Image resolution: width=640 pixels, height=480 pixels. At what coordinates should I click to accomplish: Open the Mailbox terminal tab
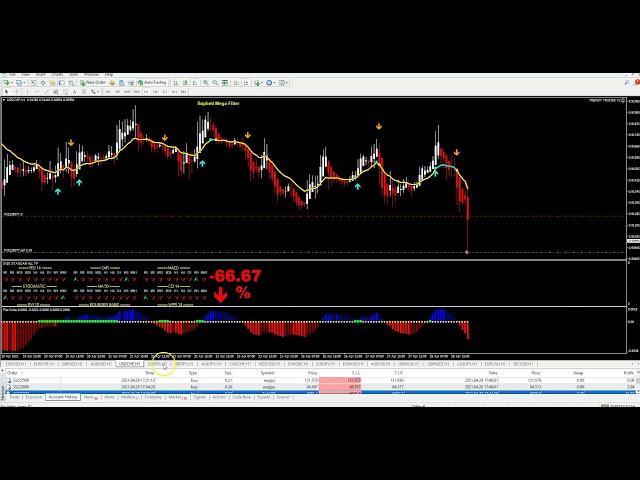(129, 397)
